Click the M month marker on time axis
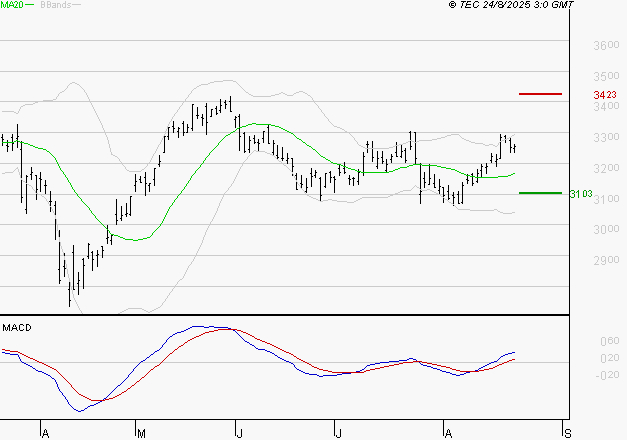 tap(141, 434)
